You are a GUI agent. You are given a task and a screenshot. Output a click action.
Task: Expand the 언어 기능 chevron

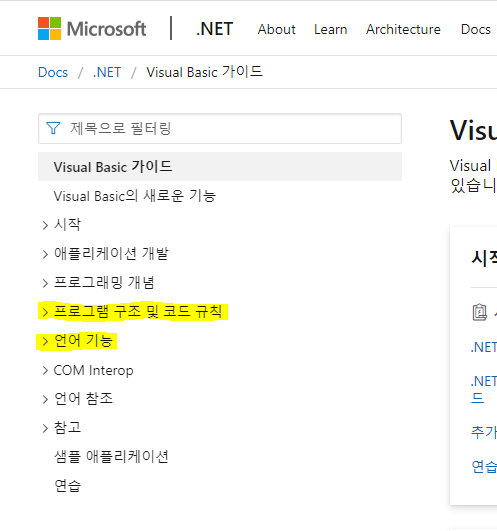[x=45, y=341]
